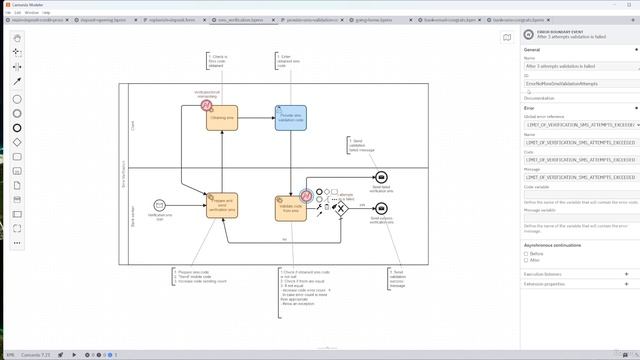
Task: Toggle XML view in status bar
Action: click(x=10, y=355)
